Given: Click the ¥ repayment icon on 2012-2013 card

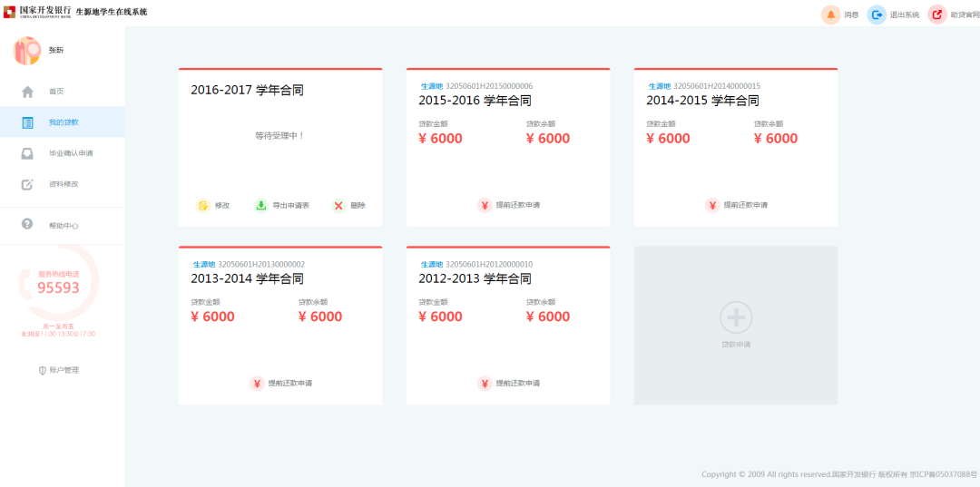Looking at the screenshot, I should [485, 384].
